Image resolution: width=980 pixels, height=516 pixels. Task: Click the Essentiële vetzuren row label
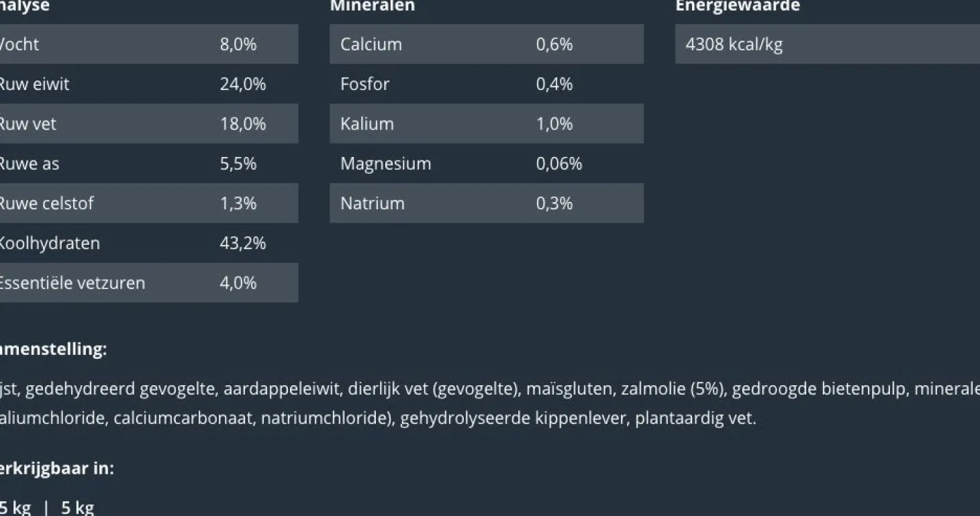(x=70, y=282)
